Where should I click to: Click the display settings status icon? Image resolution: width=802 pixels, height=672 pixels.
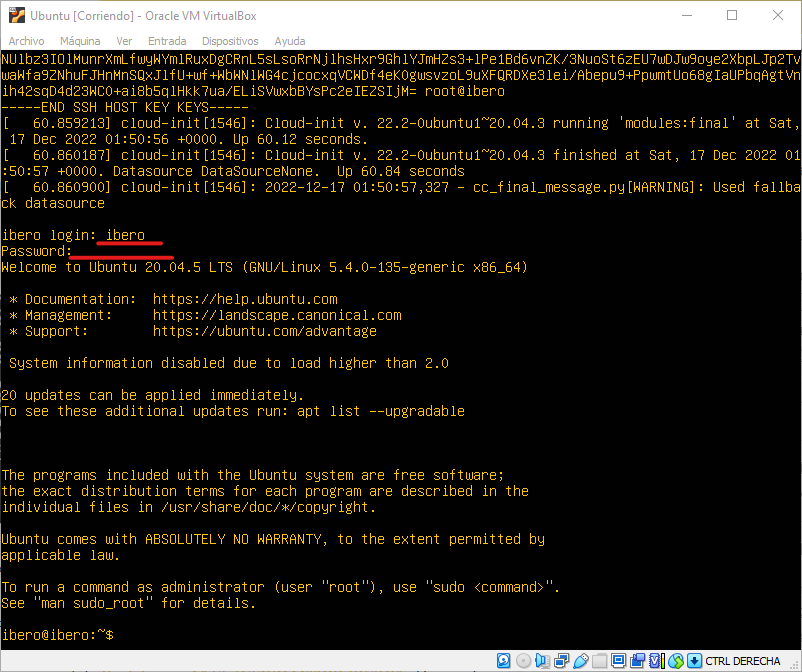(618, 661)
